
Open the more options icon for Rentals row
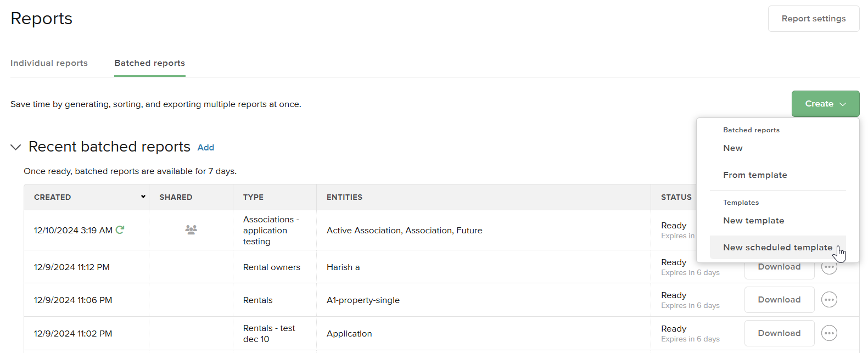pyautogui.click(x=829, y=300)
